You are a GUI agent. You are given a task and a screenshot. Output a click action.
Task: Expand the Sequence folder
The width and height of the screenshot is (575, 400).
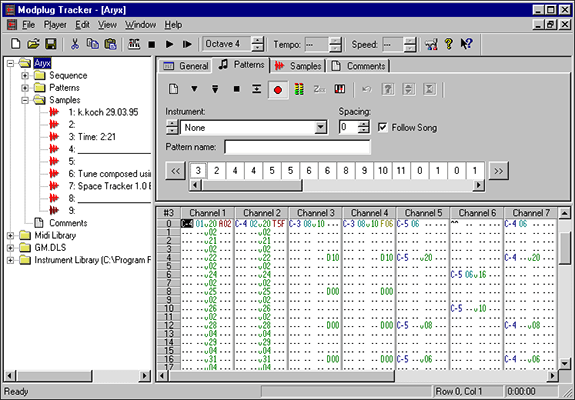pos(25,76)
